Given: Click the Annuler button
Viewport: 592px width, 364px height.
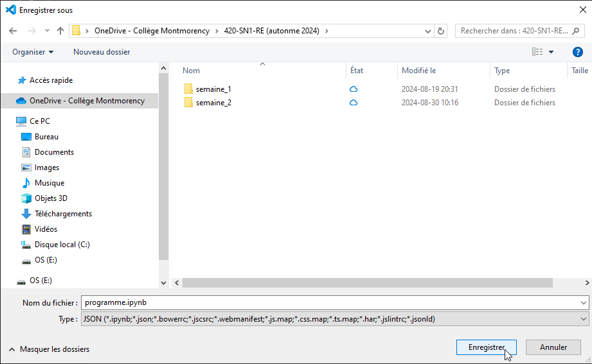Looking at the screenshot, I should coord(553,347).
